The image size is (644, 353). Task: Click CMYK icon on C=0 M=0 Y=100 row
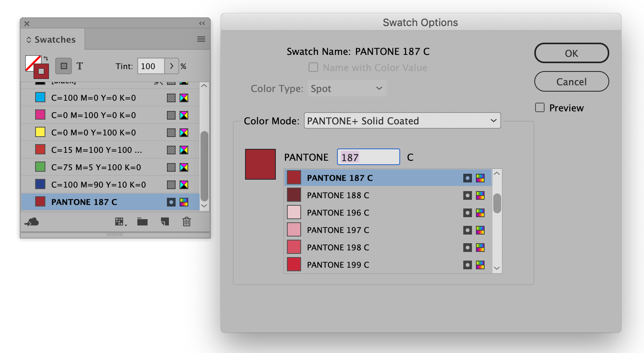point(184,133)
